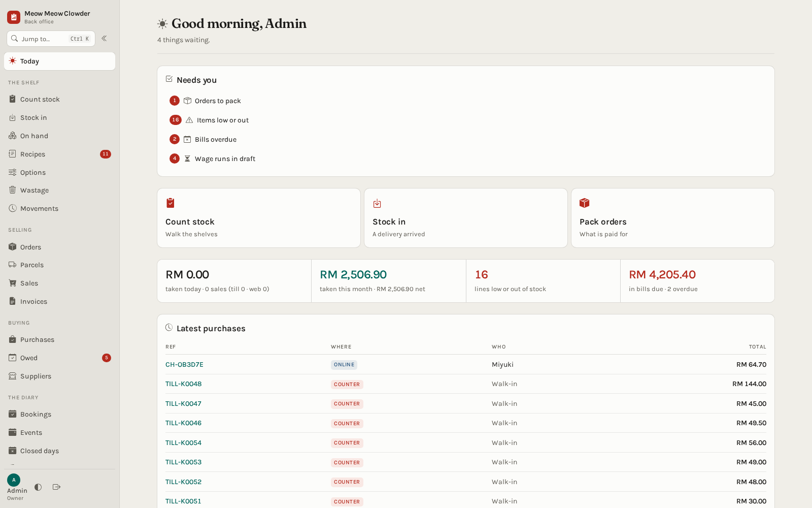
Task: Click the 16 lines low stock stat
Action: point(543,281)
